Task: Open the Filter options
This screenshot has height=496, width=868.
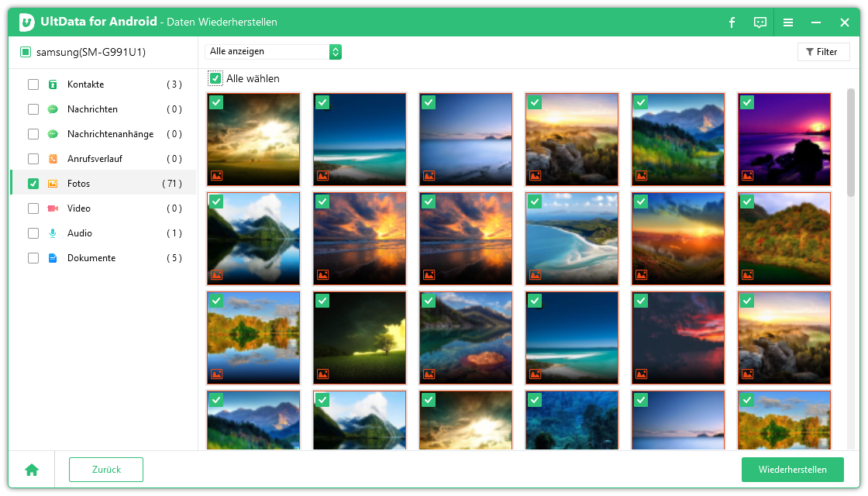Action: point(822,51)
